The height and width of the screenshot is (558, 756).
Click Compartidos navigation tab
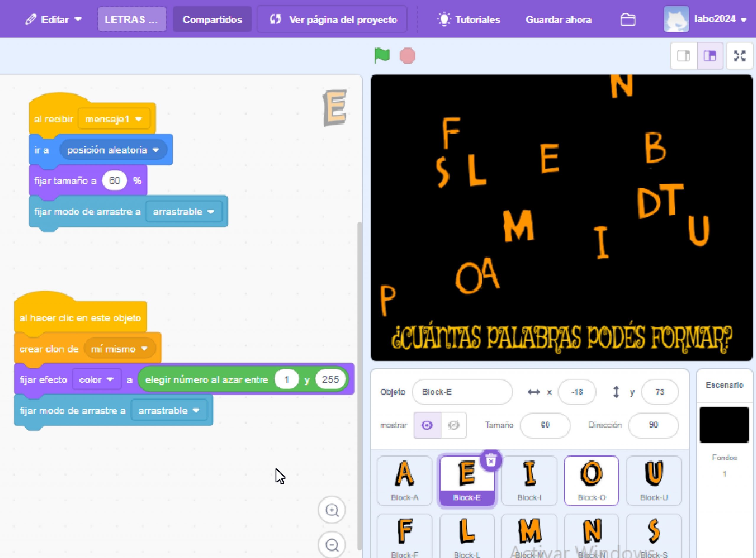[212, 19]
